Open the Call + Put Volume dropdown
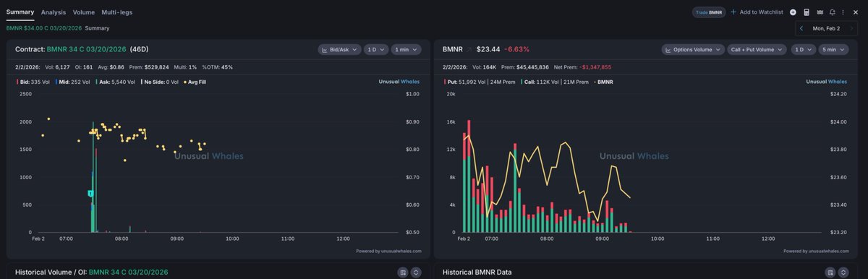This screenshot has height=279, width=868. point(757,50)
